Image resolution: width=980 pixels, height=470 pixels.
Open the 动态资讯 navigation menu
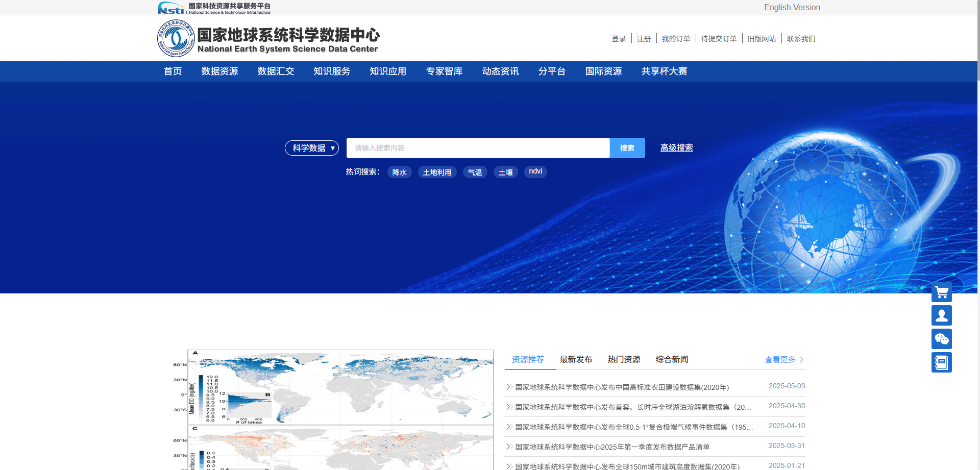click(x=501, y=71)
